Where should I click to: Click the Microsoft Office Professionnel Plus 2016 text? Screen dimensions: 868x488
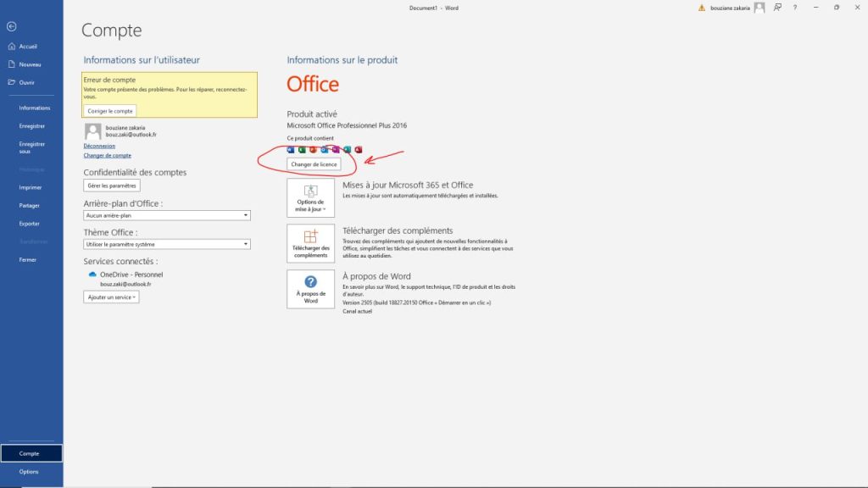[347, 125]
